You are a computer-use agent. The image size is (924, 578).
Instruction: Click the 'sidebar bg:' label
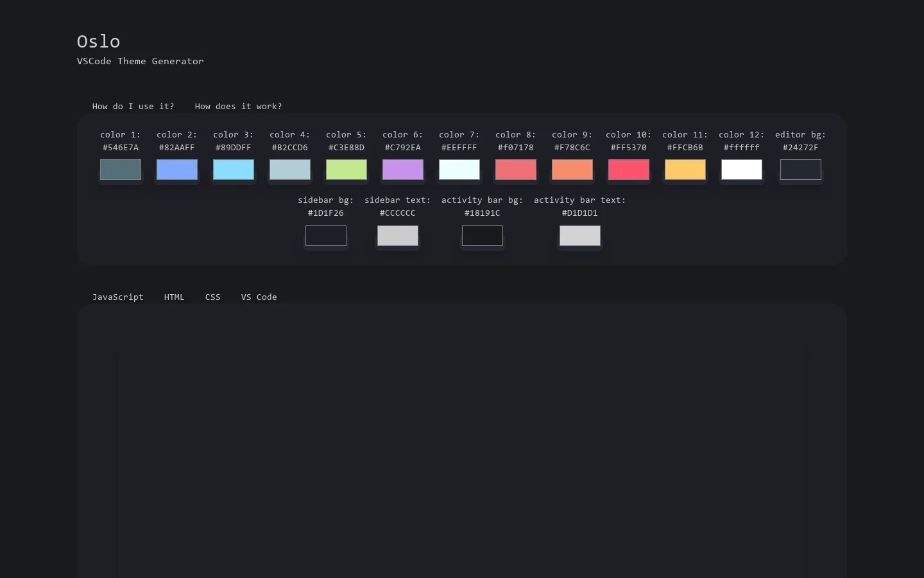pos(326,200)
